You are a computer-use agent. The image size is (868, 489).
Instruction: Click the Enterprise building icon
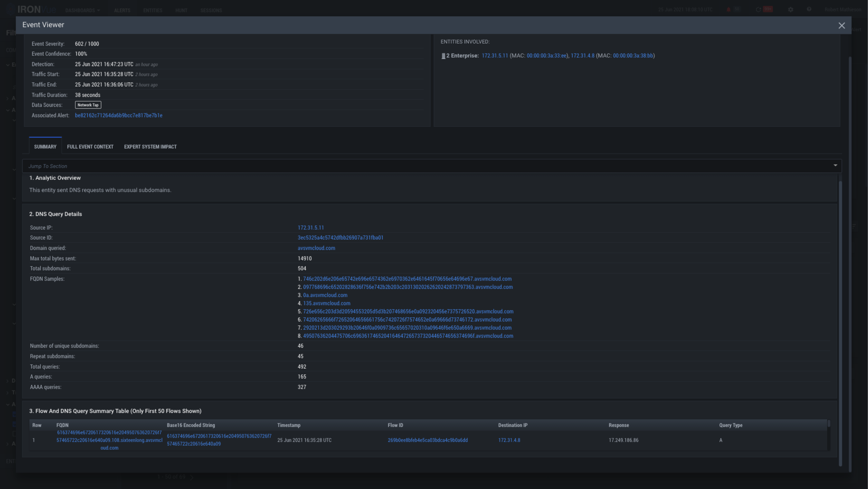click(x=443, y=56)
